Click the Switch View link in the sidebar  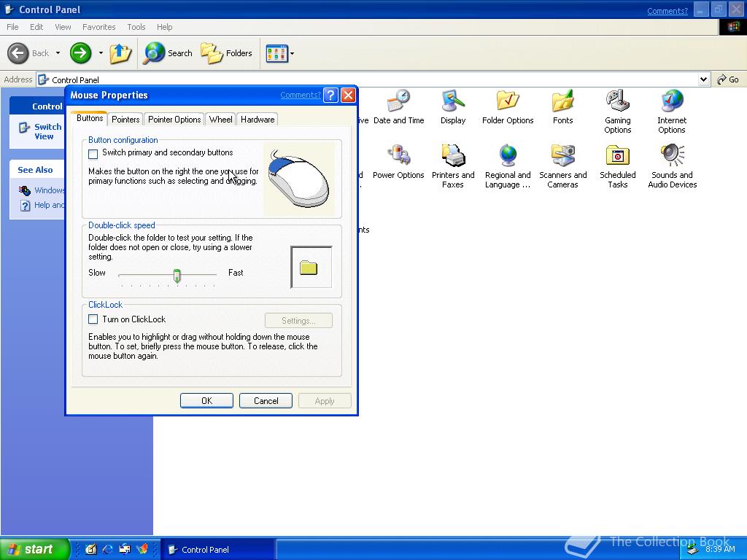(x=47, y=131)
